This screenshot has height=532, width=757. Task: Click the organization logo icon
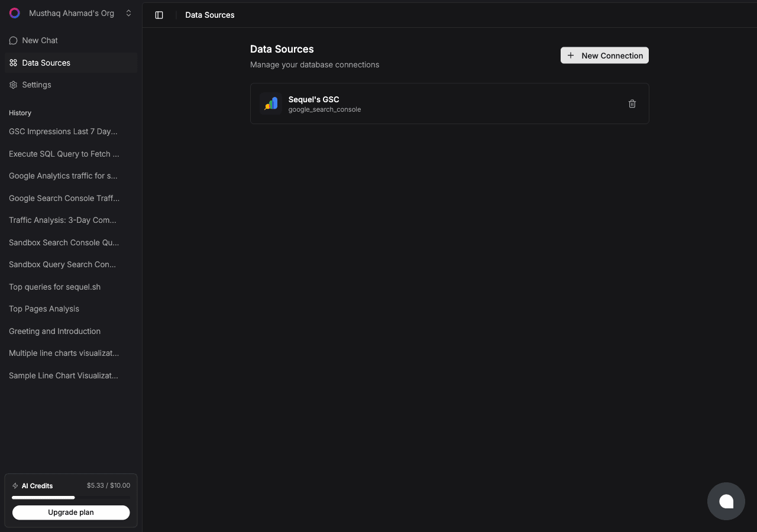[x=15, y=13]
